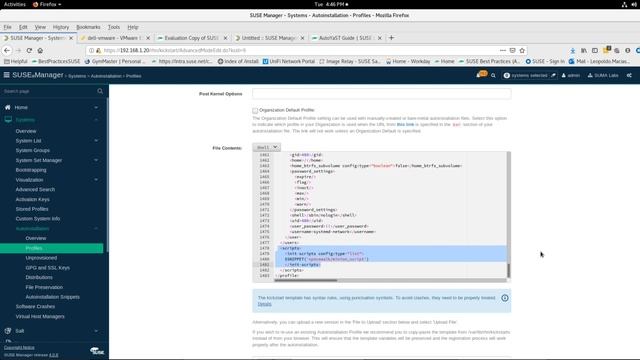Collapse the Autoinstallation submenu chevron
Viewport: 640px width, 360px height.
tap(96, 229)
